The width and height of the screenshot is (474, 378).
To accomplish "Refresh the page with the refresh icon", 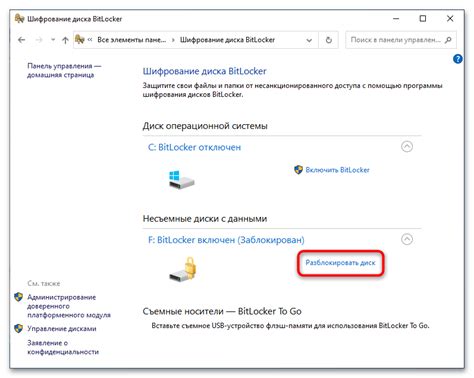I will coord(329,40).
